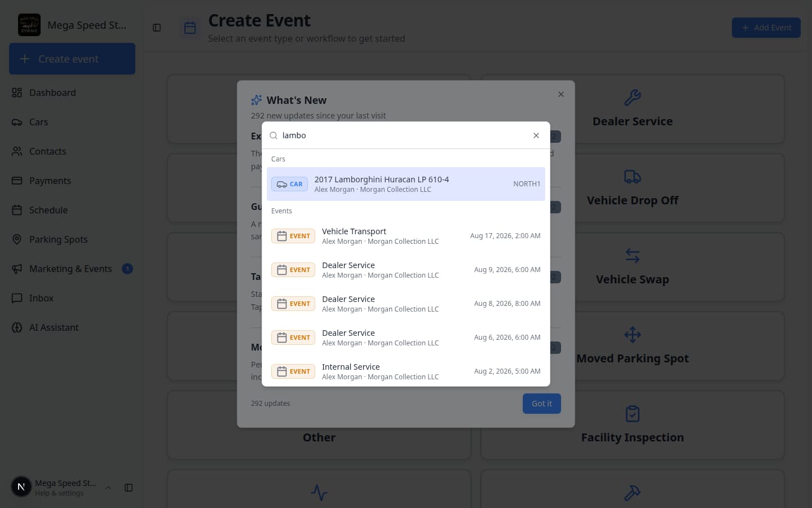Click the AI Assistant icon
Viewport: 812px width, 508px height.
click(17, 327)
